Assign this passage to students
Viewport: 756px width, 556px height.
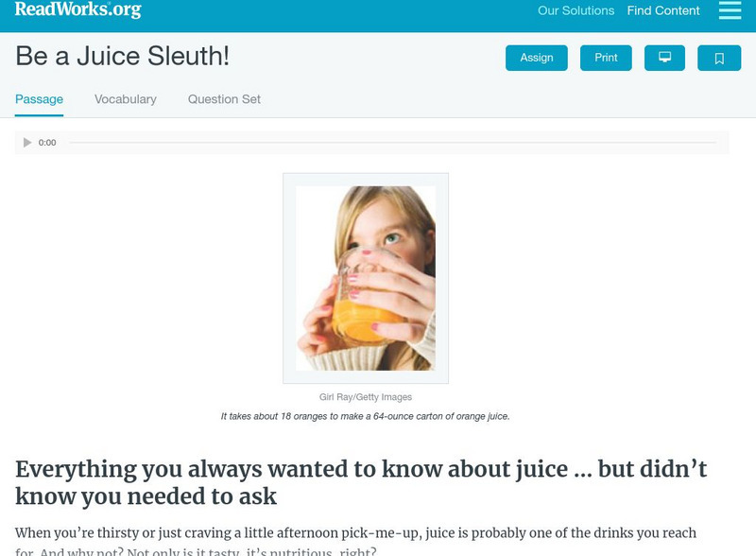536,58
